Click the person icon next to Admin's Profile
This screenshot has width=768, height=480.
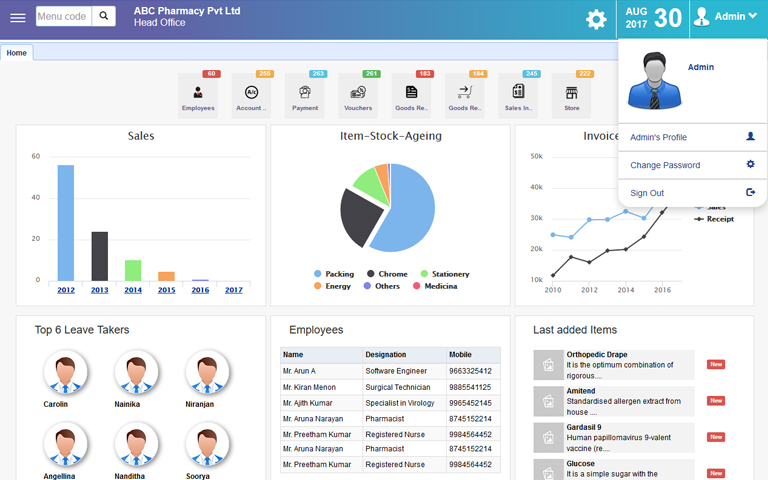[750, 136]
